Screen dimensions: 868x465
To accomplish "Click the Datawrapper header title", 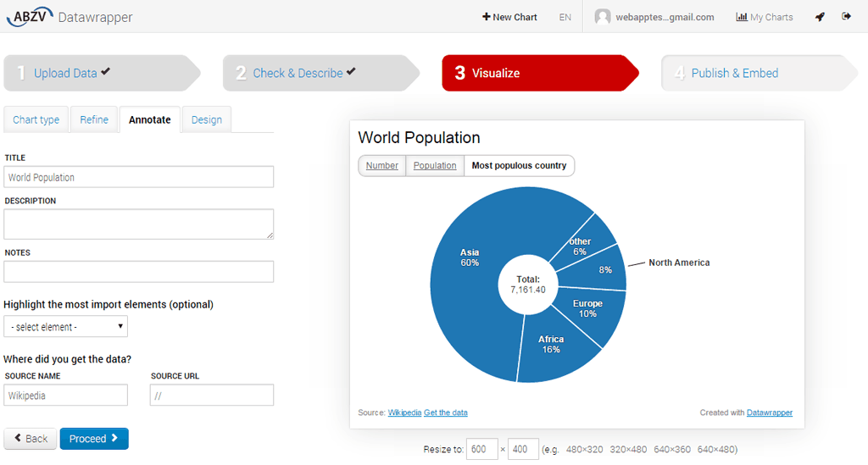I will pos(95,17).
